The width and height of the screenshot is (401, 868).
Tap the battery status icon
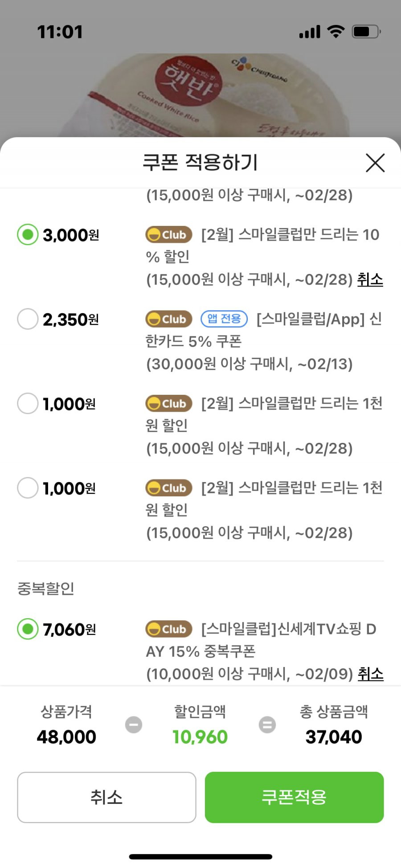(366, 32)
